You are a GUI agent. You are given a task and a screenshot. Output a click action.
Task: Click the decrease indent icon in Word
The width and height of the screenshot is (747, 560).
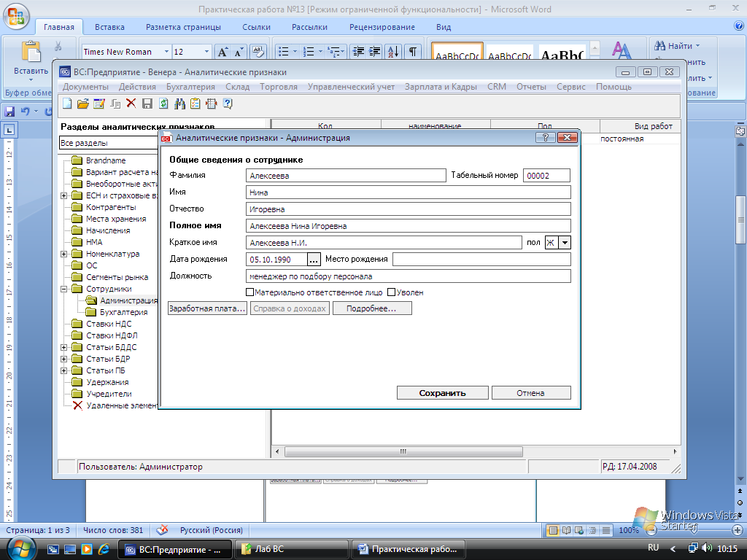tap(357, 52)
